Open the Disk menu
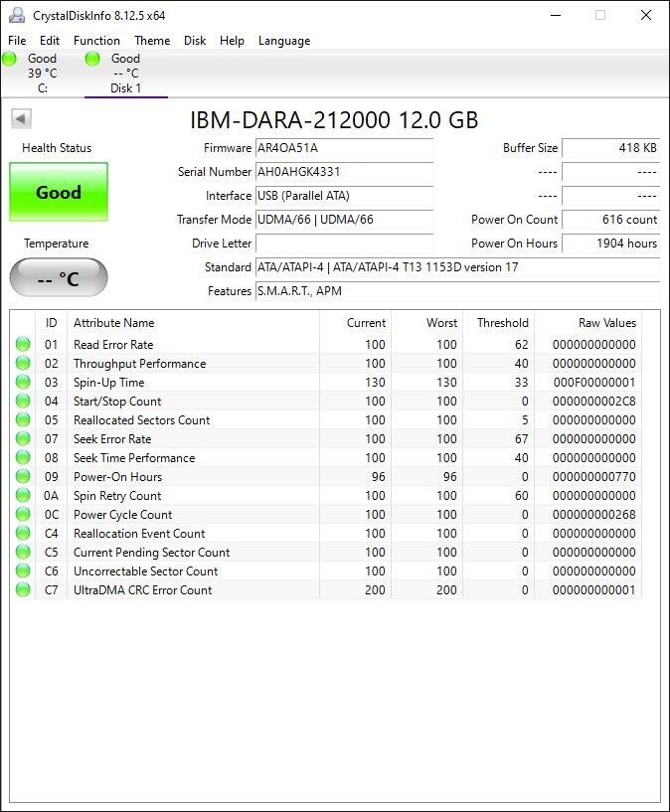The height and width of the screenshot is (812, 670). point(195,41)
